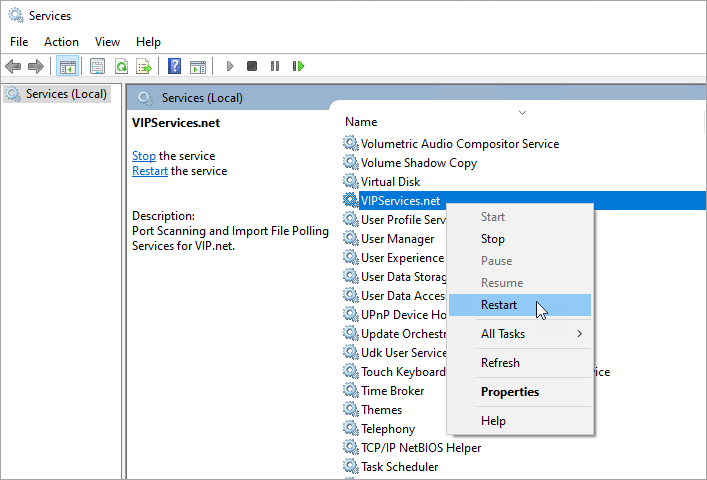Image resolution: width=707 pixels, height=480 pixels.
Task: Click gear icon beside Volume Shadow Copy
Action: pos(350,162)
